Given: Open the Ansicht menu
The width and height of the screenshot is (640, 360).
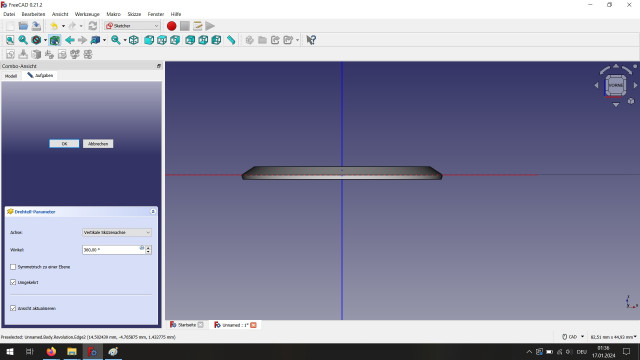Looking at the screenshot, I should coord(60,14).
